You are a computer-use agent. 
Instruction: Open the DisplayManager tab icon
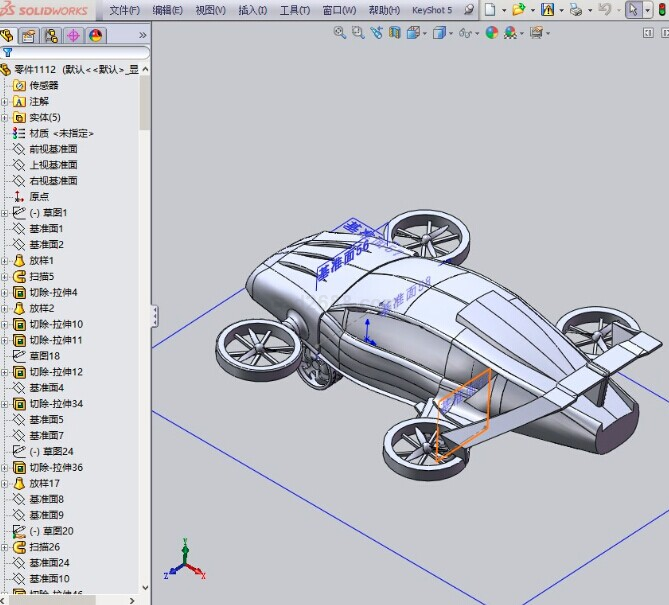95,36
